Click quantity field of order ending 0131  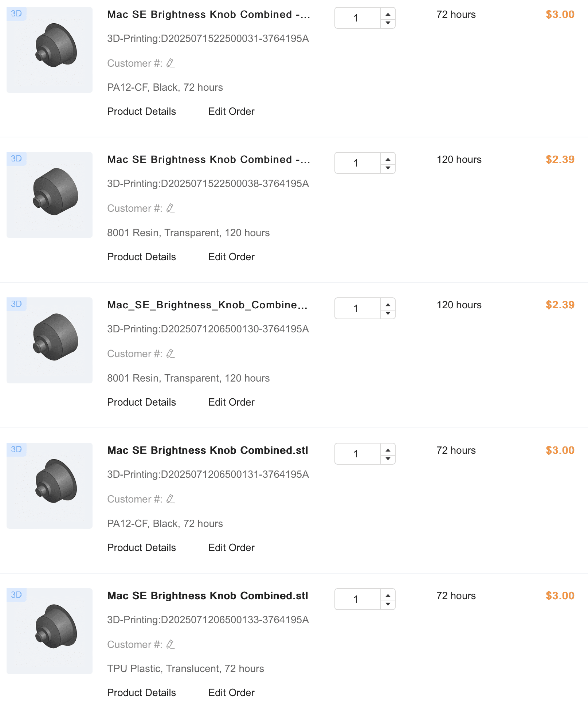(357, 454)
